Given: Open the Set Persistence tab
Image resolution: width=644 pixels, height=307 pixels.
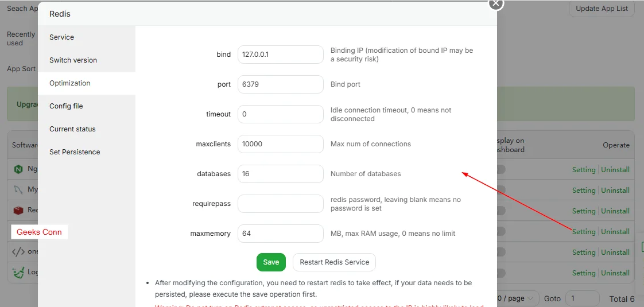Looking at the screenshot, I should coord(87,152).
